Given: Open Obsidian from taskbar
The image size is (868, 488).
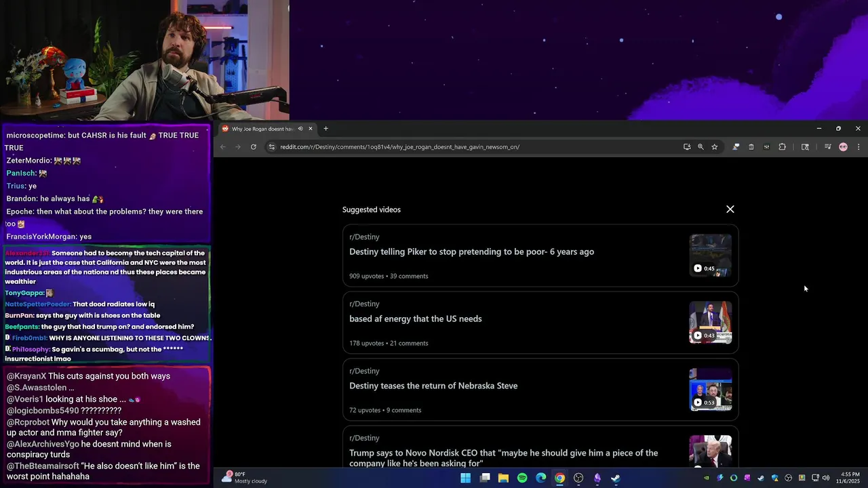Looking at the screenshot, I should click(x=597, y=478).
